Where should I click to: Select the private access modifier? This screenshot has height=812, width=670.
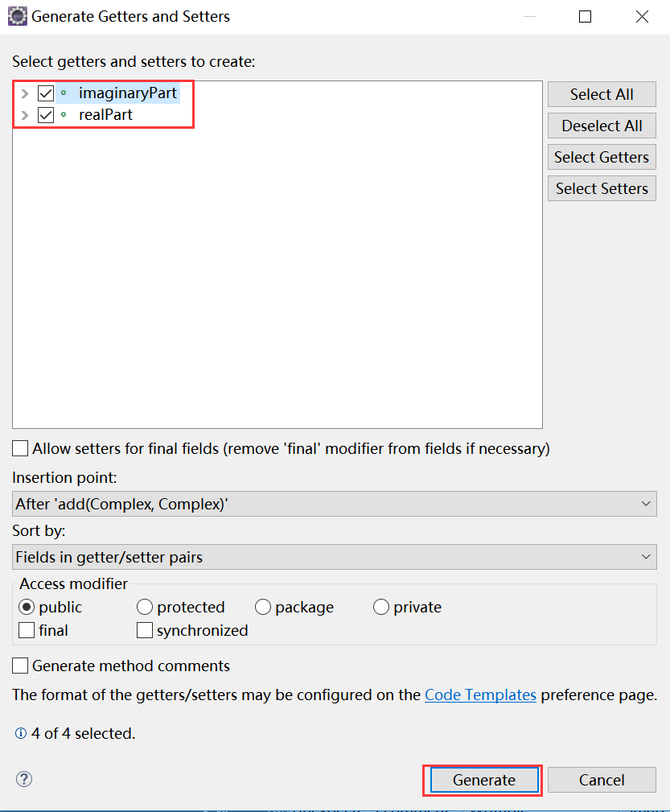pyautogui.click(x=380, y=607)
